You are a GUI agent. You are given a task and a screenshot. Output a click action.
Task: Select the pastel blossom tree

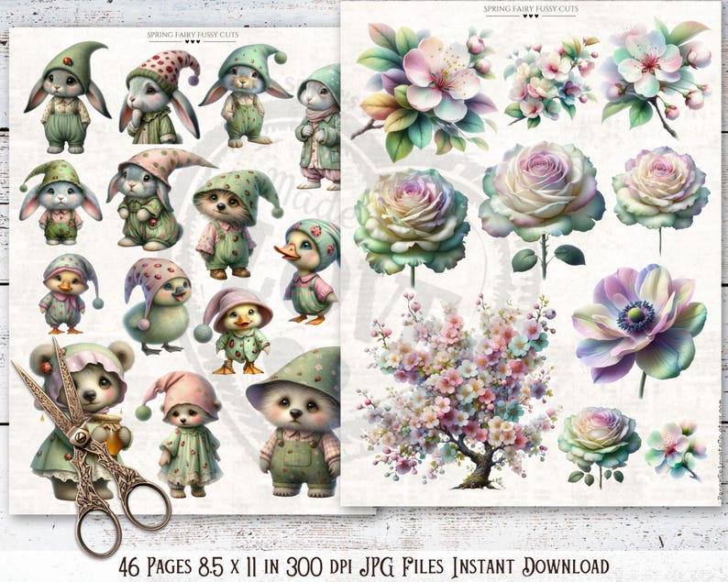[458, 390]
